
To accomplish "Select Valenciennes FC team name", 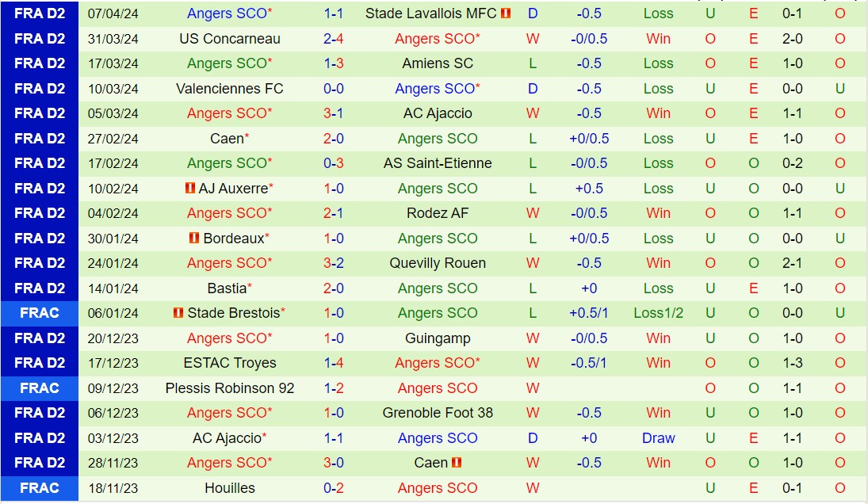I will 229,89.
